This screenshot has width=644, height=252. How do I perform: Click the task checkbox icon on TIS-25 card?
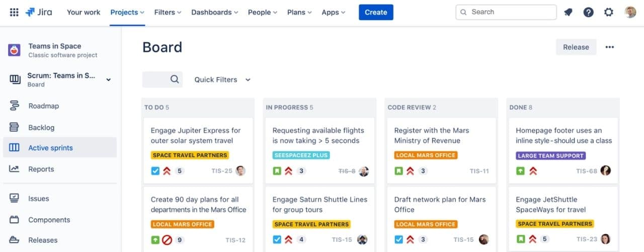pos(155,171)
